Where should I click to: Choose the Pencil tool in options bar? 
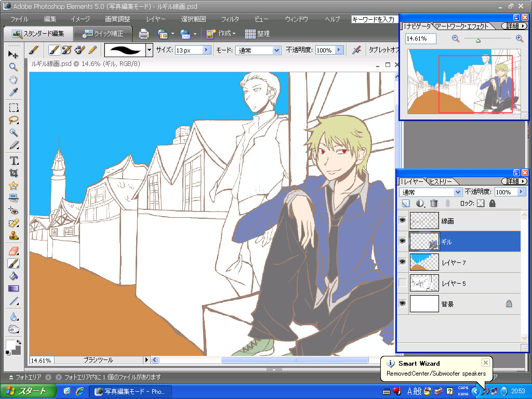[92, 50]
